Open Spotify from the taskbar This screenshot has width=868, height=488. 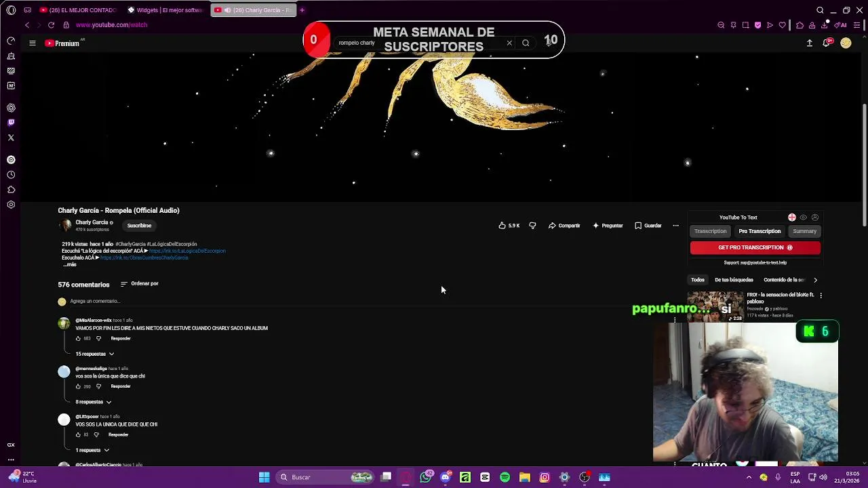point(505,477)
